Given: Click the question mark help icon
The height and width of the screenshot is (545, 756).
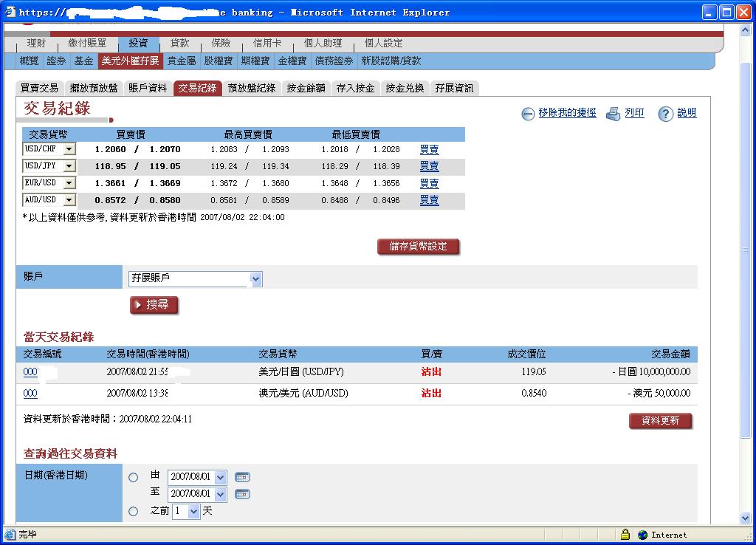Looking at the screenshot, I should pyautogui.click(x=665, y=114).
